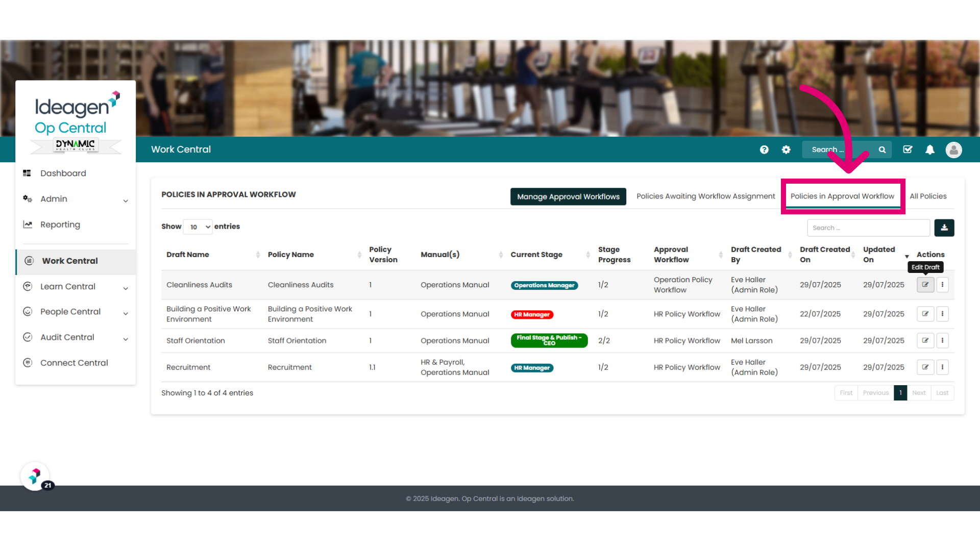Open the floating Ideagen widget with 21 badge
980x551 pixels.
coord(35,477)
